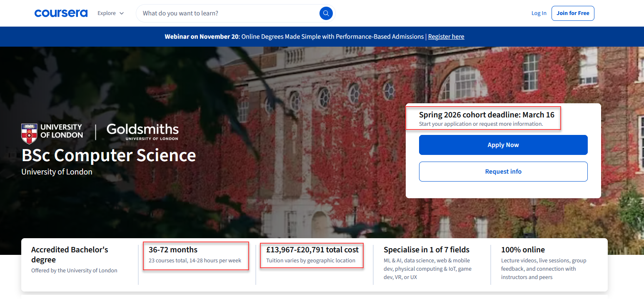644x299 pixels.
Task: Click "23 courses total, 14-28 hours per week"
Action: click(x=195, y=261)
